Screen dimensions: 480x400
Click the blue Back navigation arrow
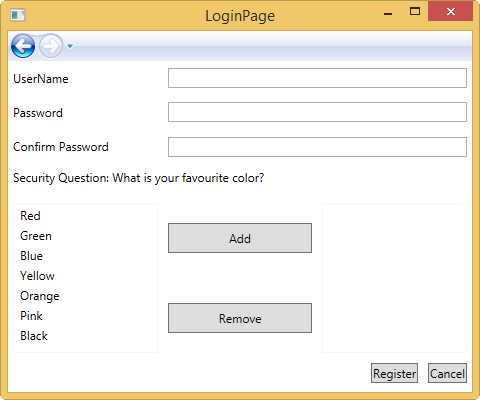pos(23,46)
